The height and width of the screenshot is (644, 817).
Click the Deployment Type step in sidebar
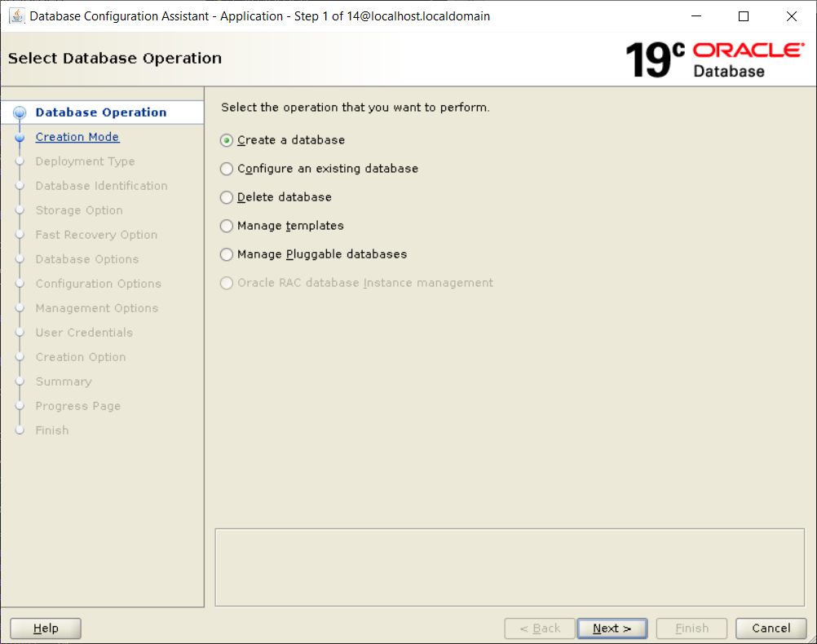85,161
